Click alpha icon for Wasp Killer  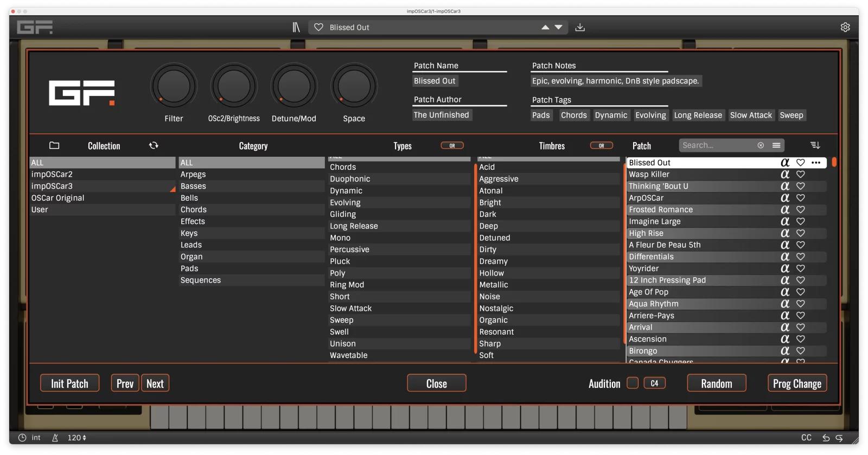click(x=785, y=174)
